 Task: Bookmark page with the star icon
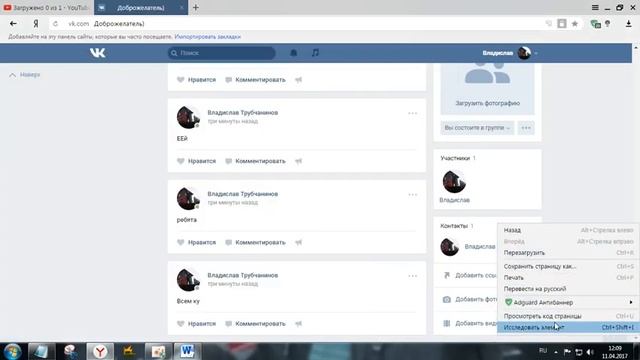[575, 24]
